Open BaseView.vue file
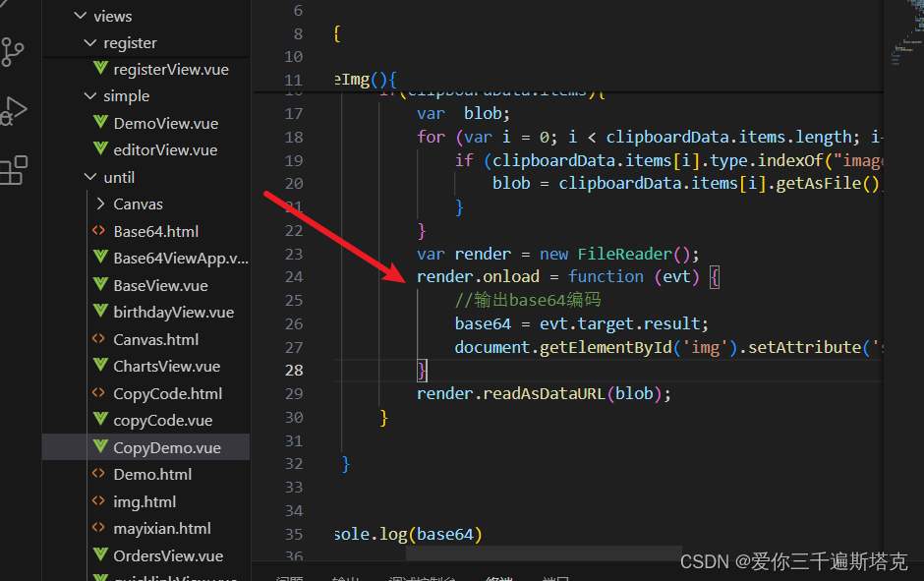 [x=160, y=286]
